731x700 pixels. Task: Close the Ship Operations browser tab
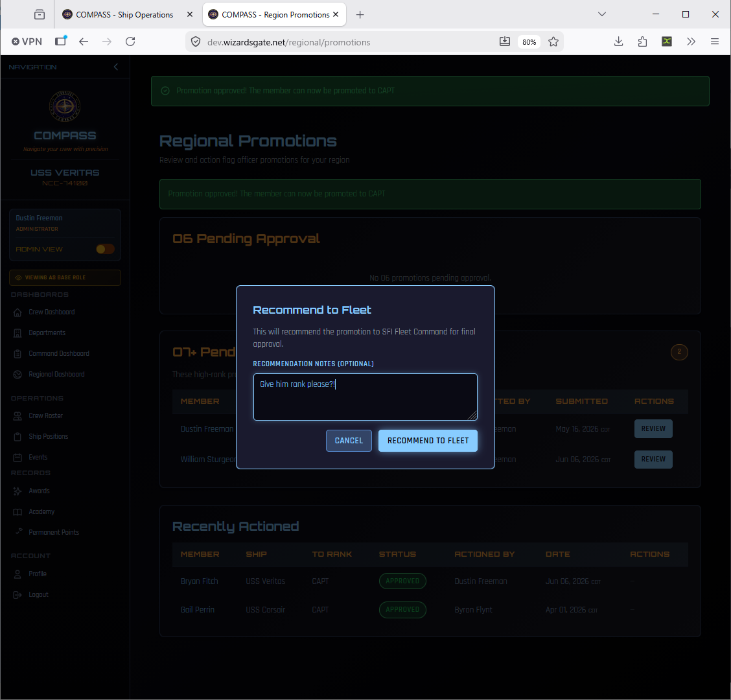pyautogui.click(x=190, y=14)
